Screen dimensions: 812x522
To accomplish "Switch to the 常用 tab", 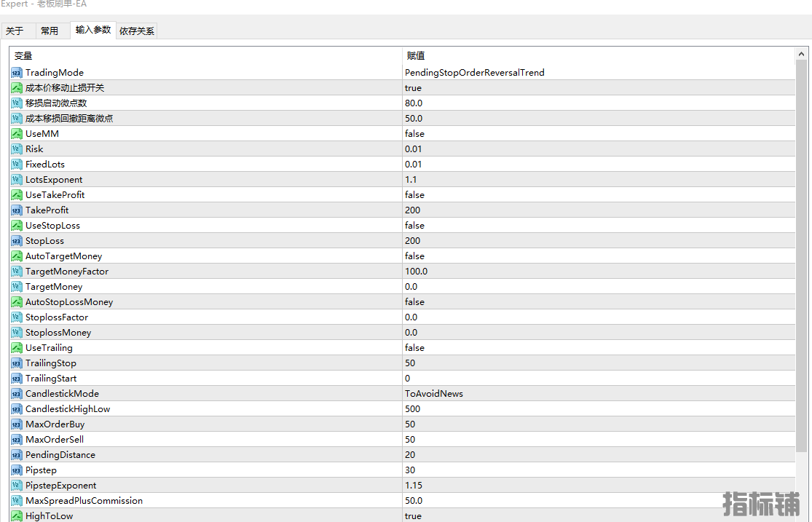I will pos(50,31).
